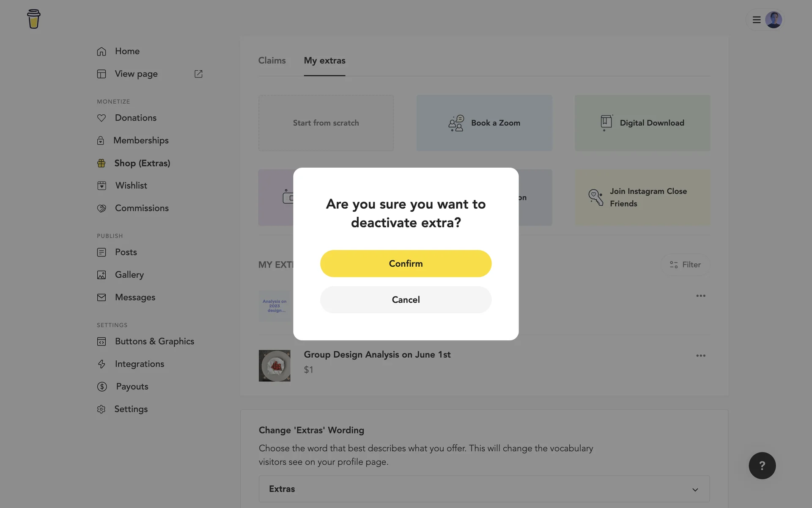Confirm deactivating the extra
The width and height of the screenshot is (812, 508).
[406, 264]
